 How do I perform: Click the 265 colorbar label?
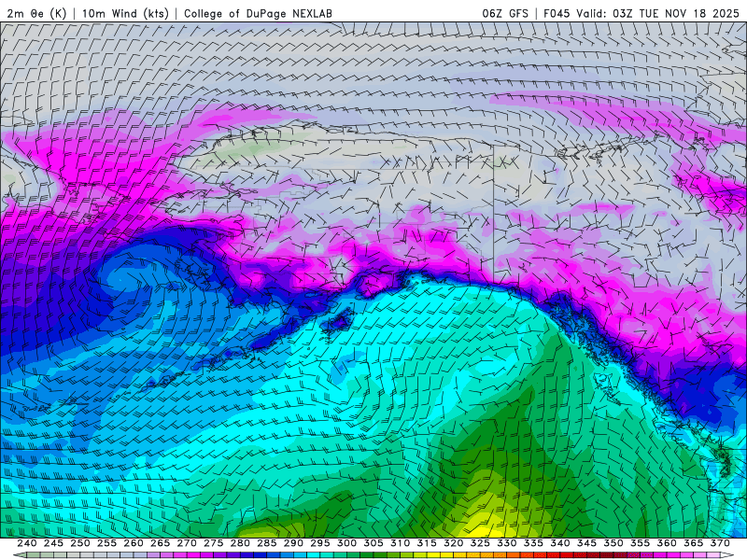(x=160, y=543)
